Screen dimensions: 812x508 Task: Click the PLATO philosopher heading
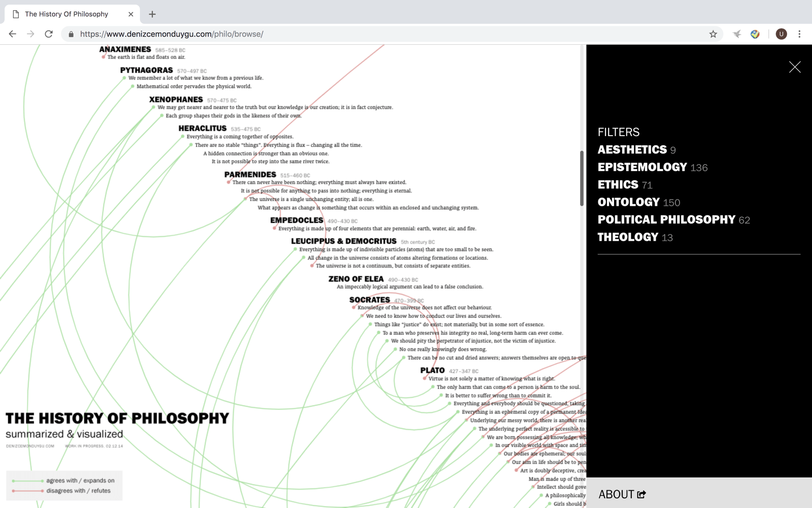click(432, 370)
